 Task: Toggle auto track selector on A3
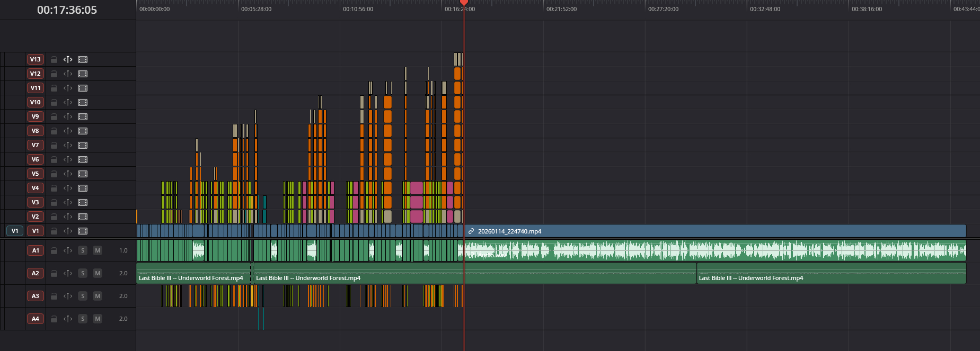[68, 296]
